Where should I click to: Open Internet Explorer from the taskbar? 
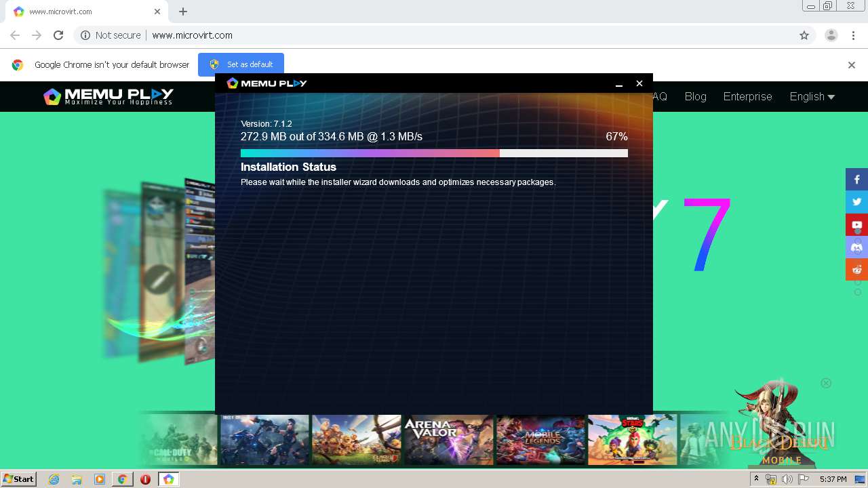click(54, 479)
